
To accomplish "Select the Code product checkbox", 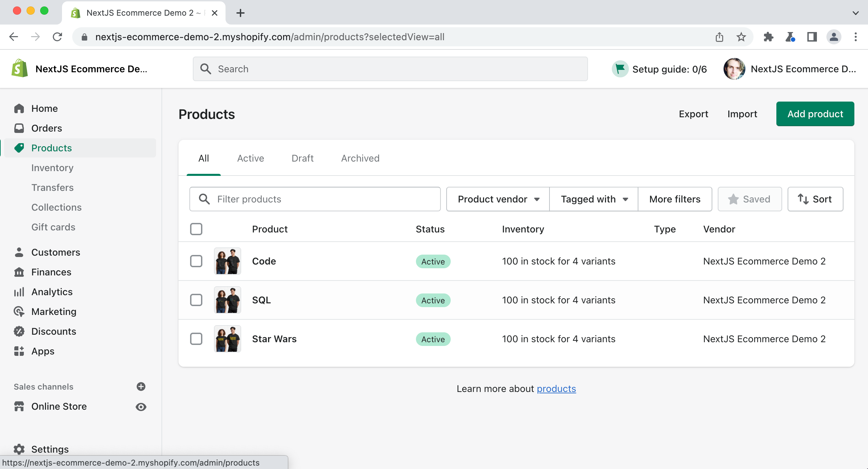I will pos(196,261).
